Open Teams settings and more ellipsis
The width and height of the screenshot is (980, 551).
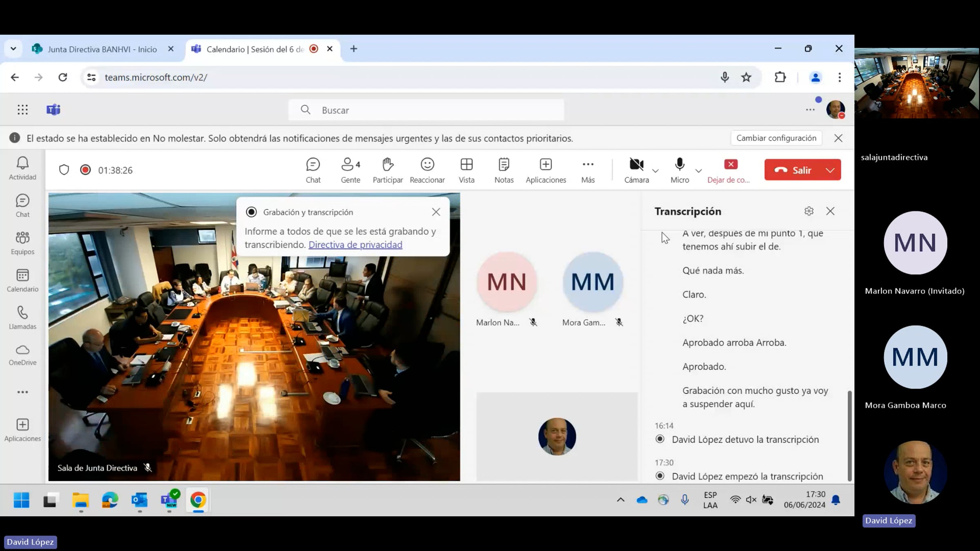tap(810, 109)
